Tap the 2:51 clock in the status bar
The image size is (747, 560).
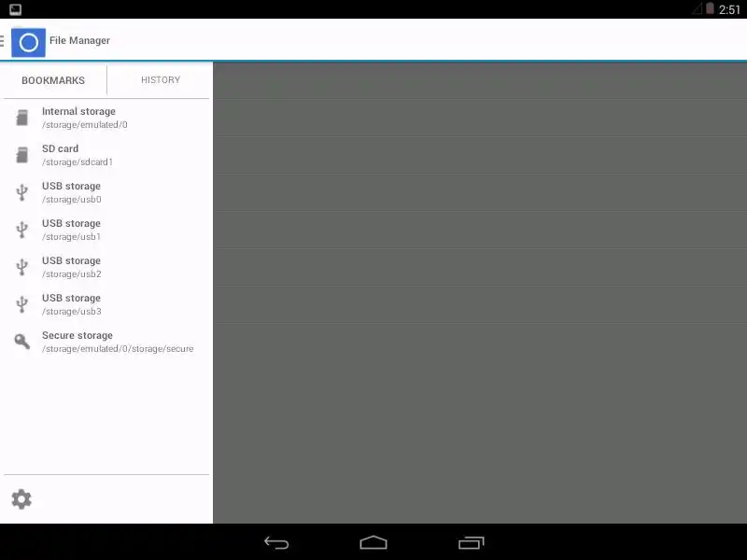(729, 9)
